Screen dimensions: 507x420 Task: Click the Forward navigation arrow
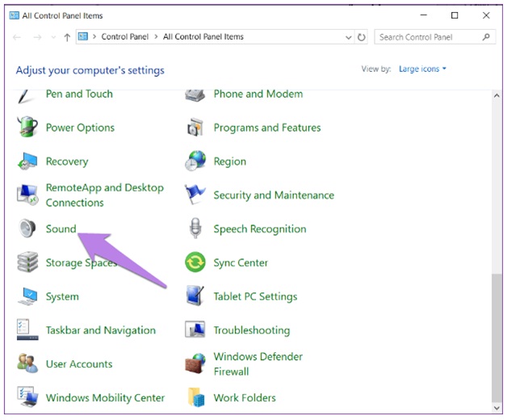(37, 37)
